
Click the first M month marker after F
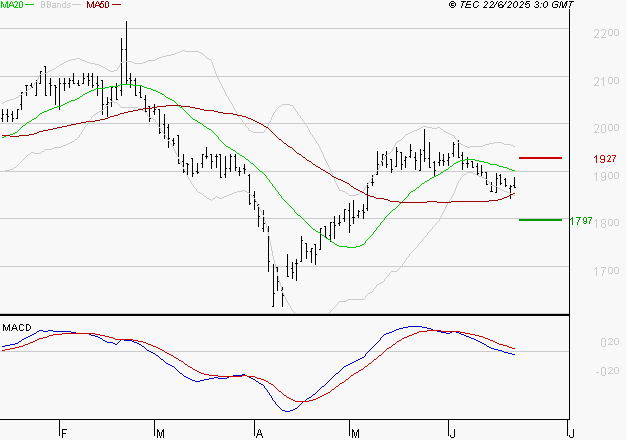tap(160, 434)
